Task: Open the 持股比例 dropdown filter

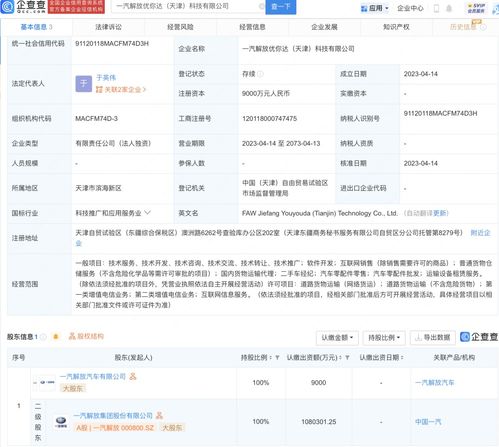Action: pyautogui.click(x=384, y=338)
